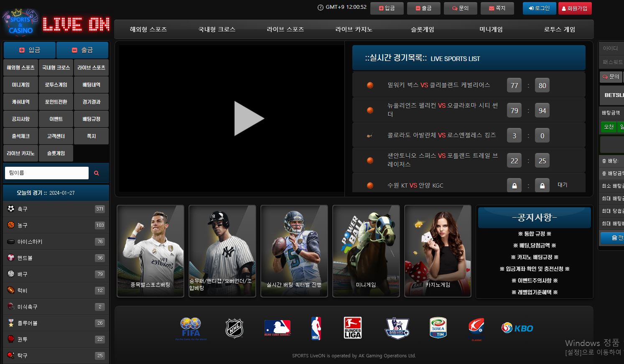Click the blue 로그인 button
Image resolution: width=624 pixels, height=364 pixels.
tap(539, 8)
